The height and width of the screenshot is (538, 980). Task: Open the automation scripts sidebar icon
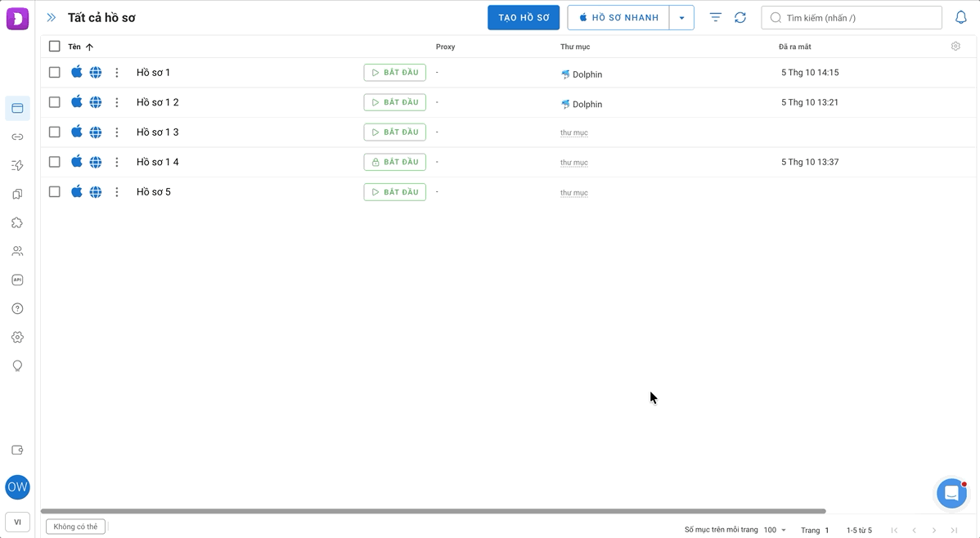[17, 166]
